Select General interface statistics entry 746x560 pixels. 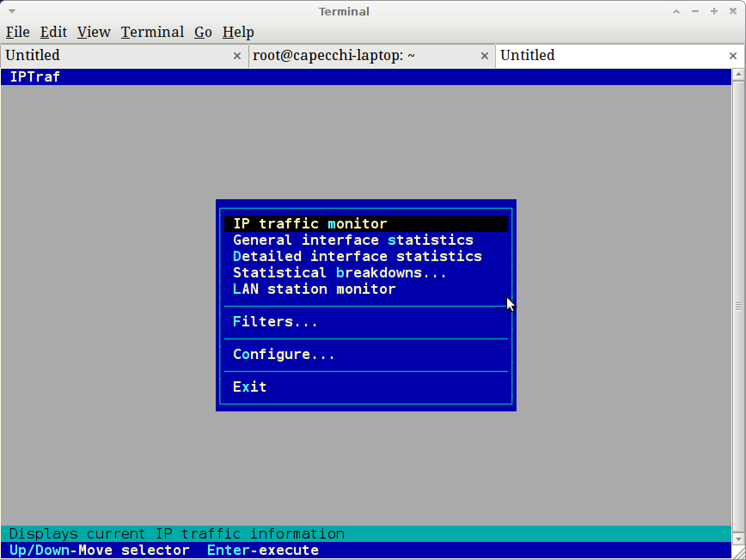tap(366, 240)
